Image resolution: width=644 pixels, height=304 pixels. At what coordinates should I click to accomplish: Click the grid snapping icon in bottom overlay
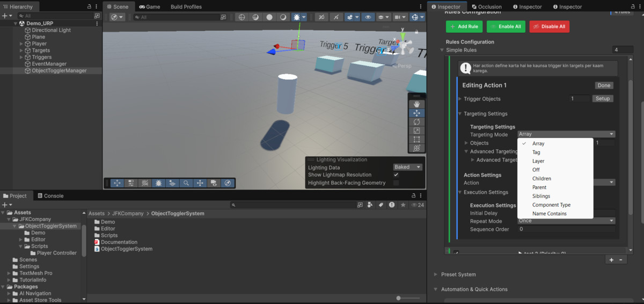click(144, 183)
